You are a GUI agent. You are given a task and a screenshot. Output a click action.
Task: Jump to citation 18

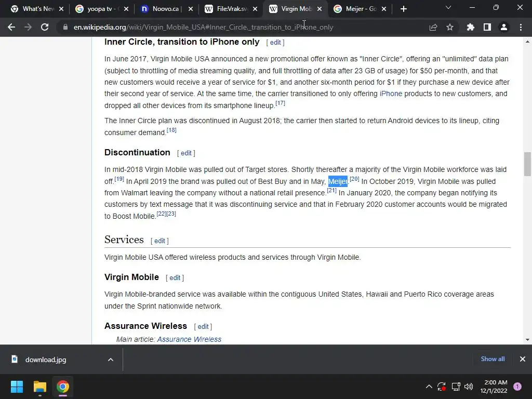[171, 130]
